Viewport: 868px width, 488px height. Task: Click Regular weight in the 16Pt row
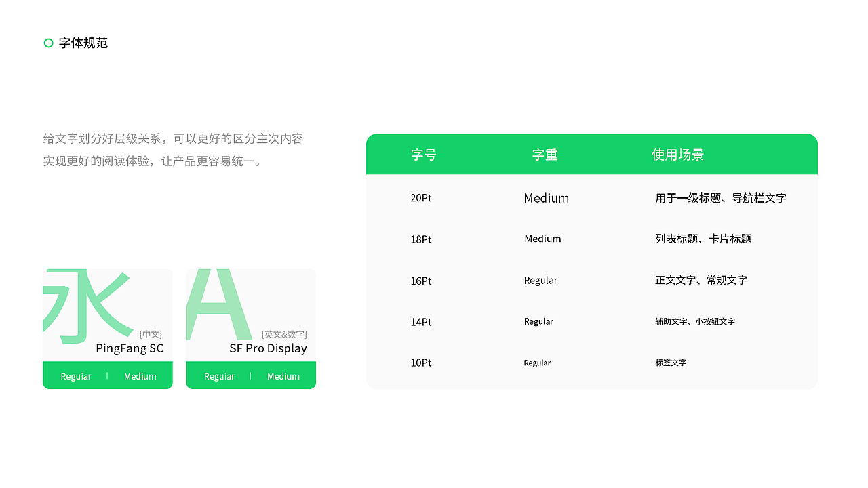pyautogui.click(x=540, y=281)
